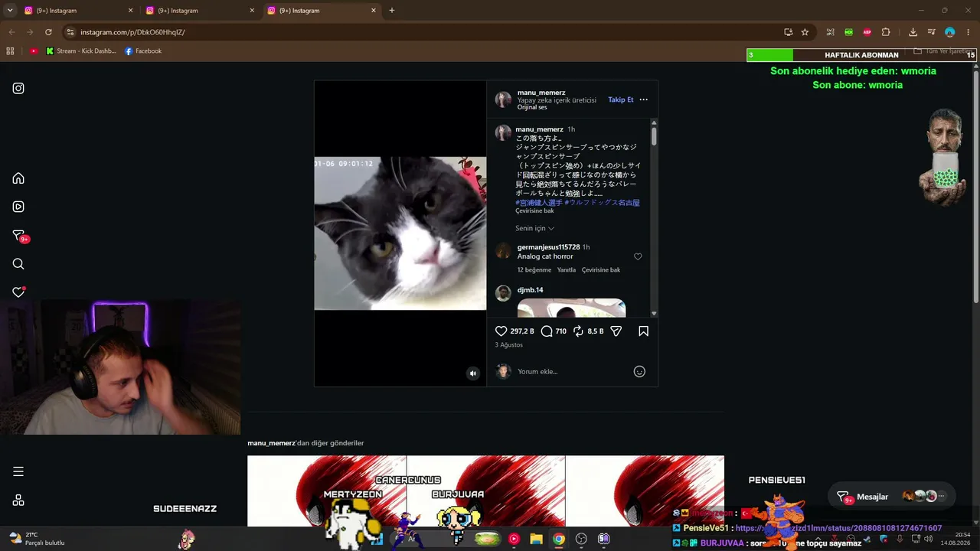980x551 pixels.
Task: Open djmb.14's profile
Action: [x=530, y=290]
